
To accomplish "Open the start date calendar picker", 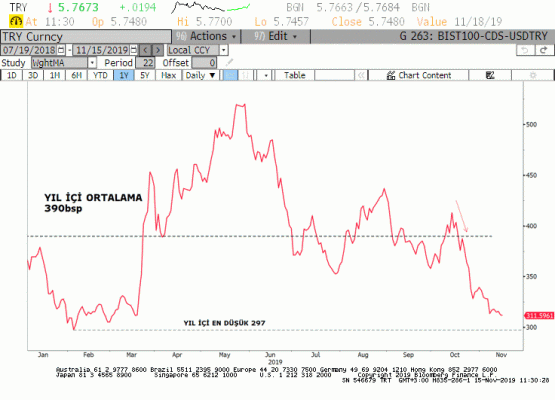I will point(61,50).
